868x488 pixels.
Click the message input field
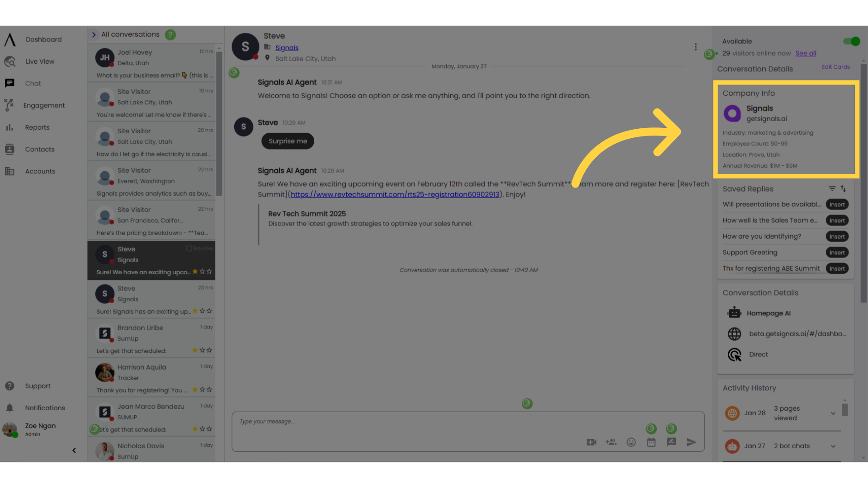point(467,421)
